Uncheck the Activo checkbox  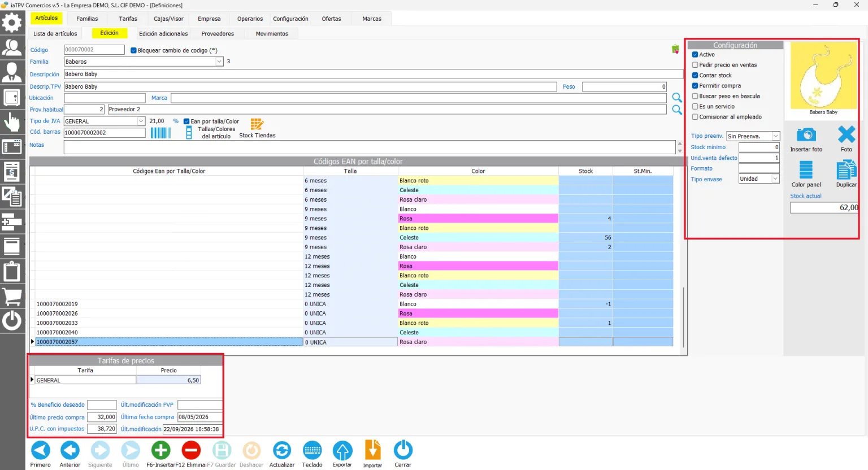pyautogui.click(x=695, y=55)
